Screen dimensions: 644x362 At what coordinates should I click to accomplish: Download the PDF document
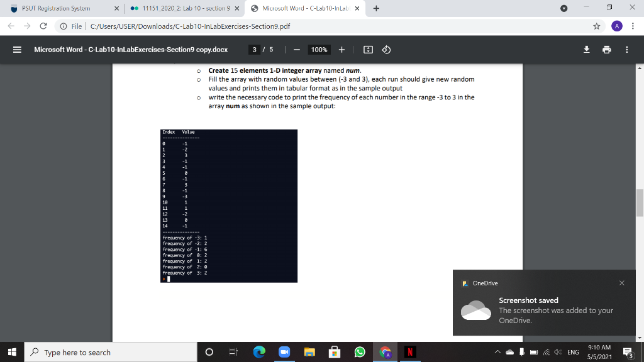[x=586, y=50]
